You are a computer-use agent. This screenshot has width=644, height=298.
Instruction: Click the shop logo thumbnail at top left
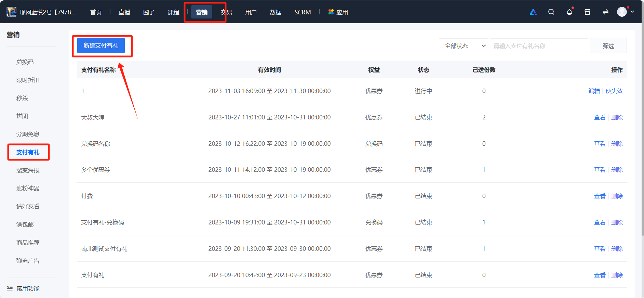[x=12, y=12]
